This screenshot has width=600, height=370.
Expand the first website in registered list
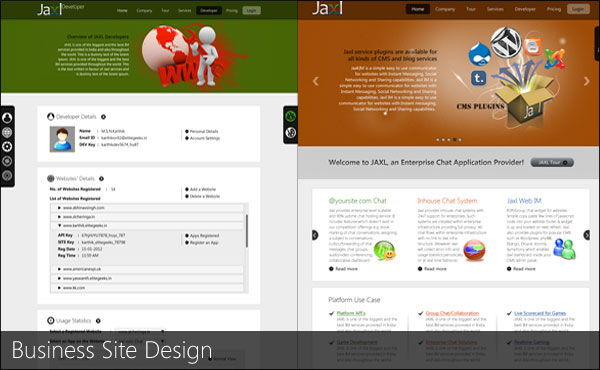click(147, 208)
